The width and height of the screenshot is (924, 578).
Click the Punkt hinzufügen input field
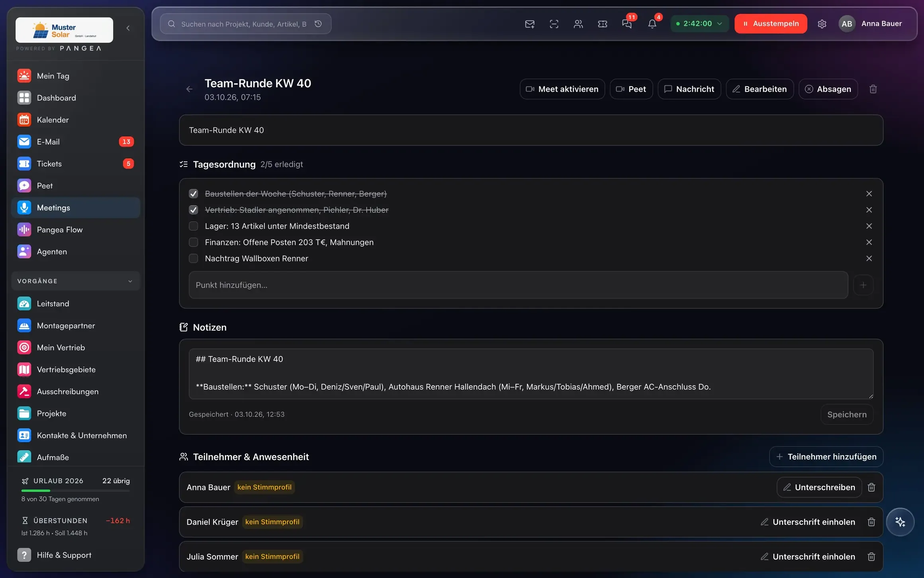tap(518, 285)
